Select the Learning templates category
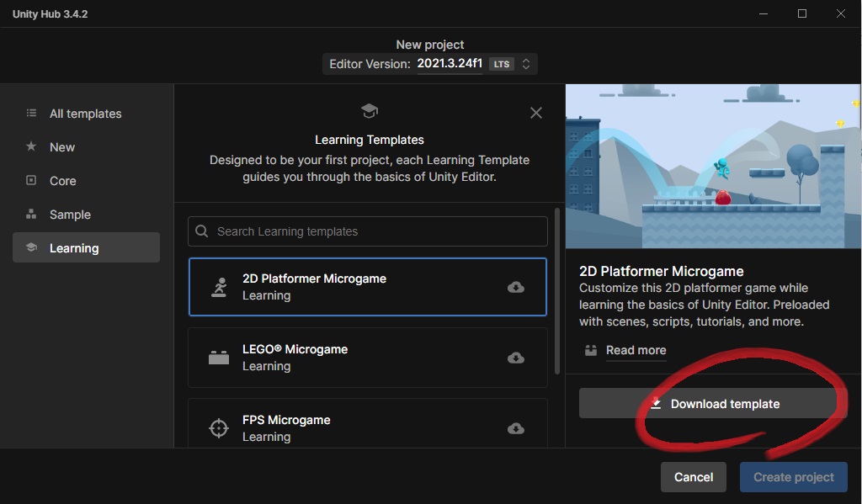 86,247
